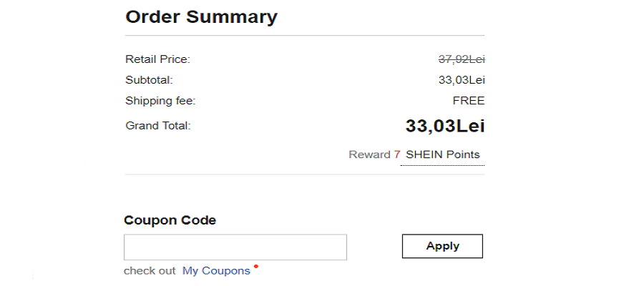Click the crossed-out 37,92Lei retail price

(462, 59)
